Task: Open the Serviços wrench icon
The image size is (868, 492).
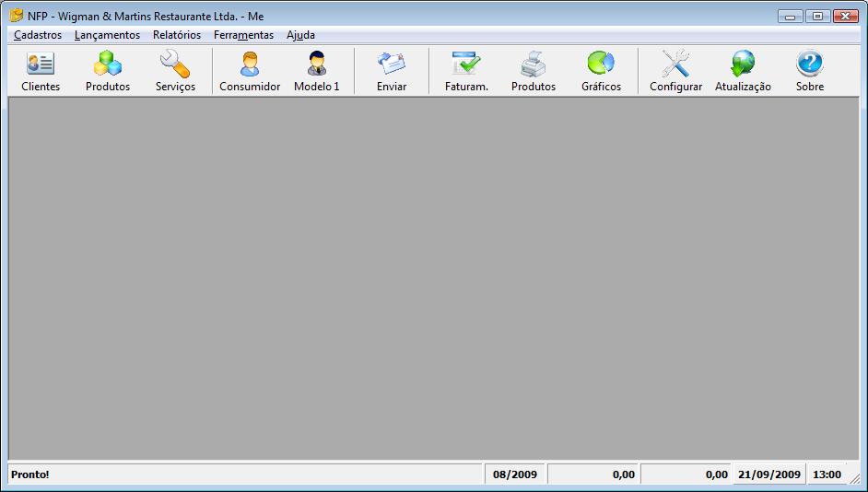Action: [x=175, y=64]
